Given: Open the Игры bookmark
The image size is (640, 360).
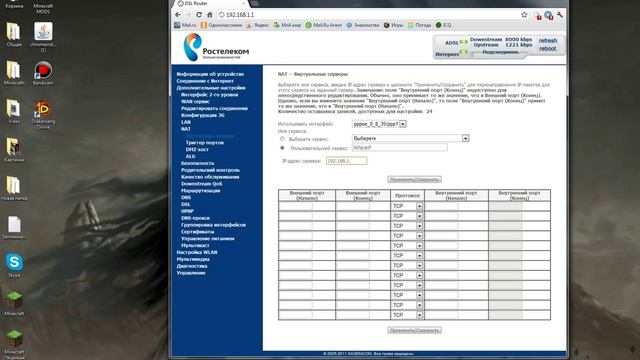Looking at the screenshot, I should [x=393, y=25].
